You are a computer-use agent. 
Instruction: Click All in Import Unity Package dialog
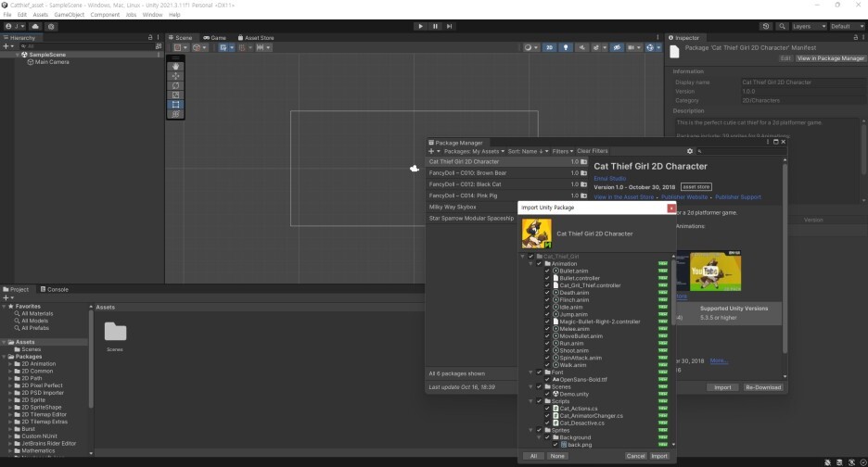point(533,456)
